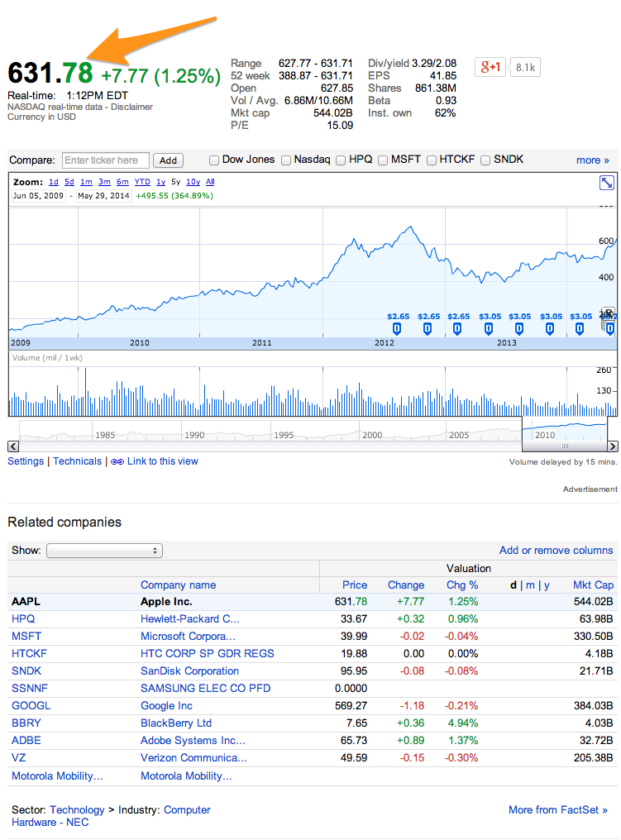Open chart Settings link
Image resolution: width=621 pixels, height=840 pixels.
tap(26, 461)
